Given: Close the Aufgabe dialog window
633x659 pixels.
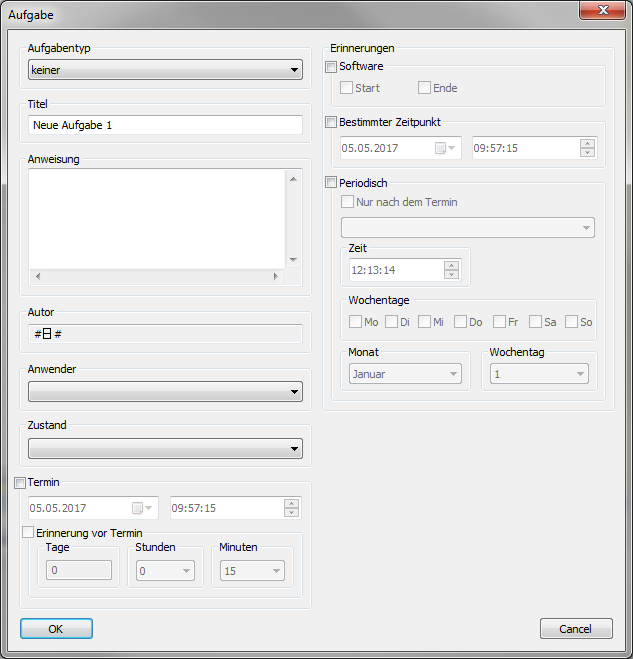Looking at the screenshot, I should click(x=603, y=11).
